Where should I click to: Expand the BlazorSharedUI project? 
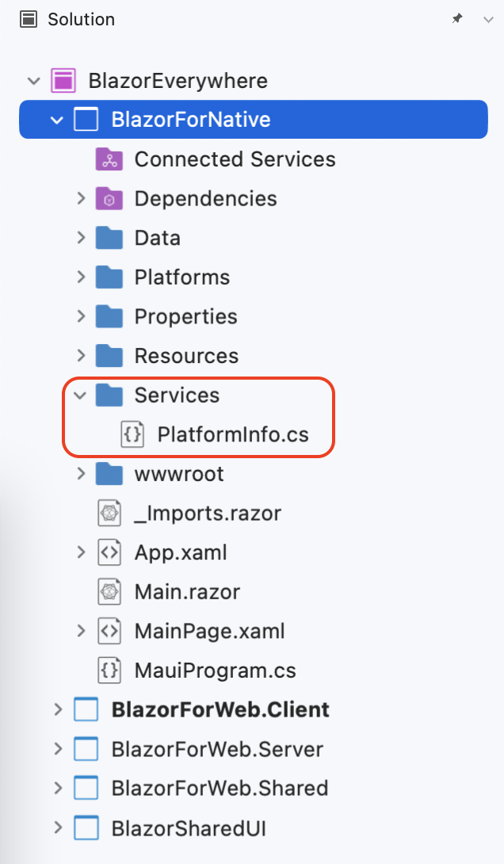coord(58,828)
